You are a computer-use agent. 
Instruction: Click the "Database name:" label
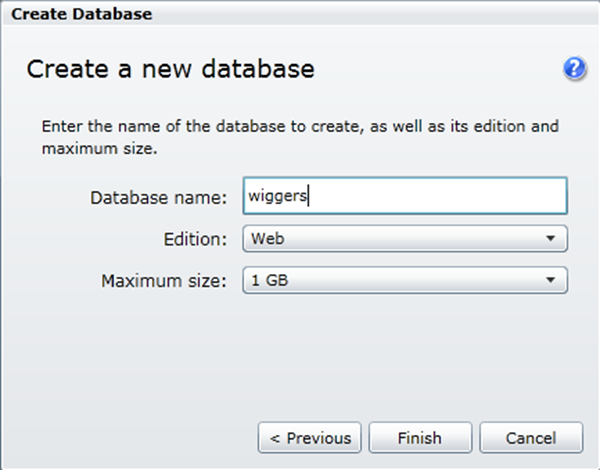[x=160, y=197]
